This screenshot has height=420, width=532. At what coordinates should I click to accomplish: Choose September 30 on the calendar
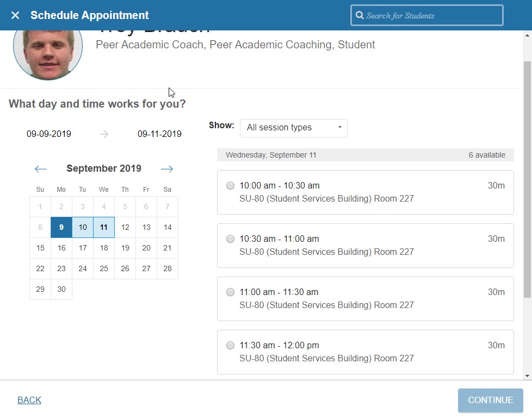61,289
